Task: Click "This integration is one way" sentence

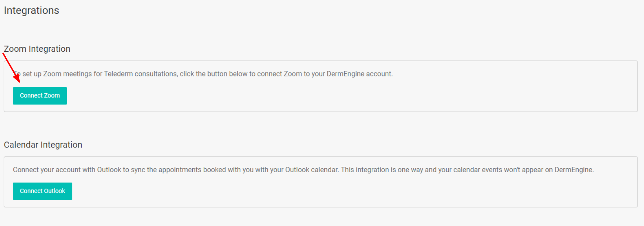Action: coord(382,170)
